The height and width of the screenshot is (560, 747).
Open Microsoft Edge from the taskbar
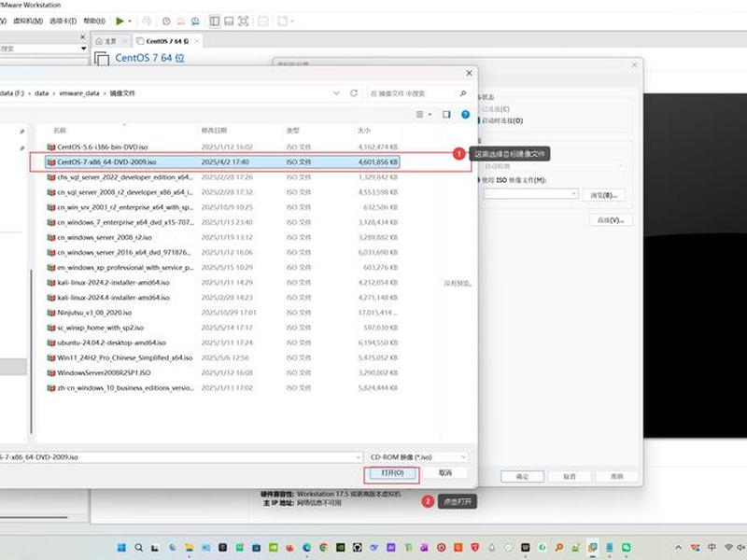307,548
